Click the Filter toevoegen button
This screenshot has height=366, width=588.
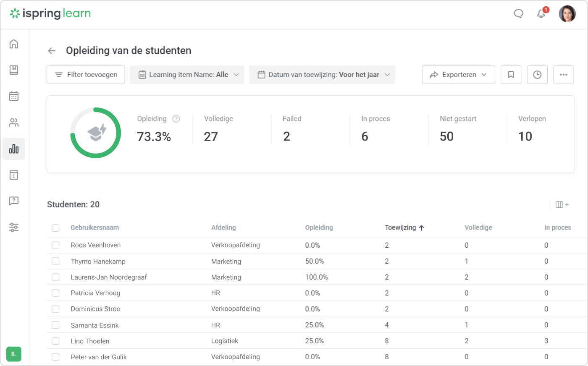click(x=86, y=75)
